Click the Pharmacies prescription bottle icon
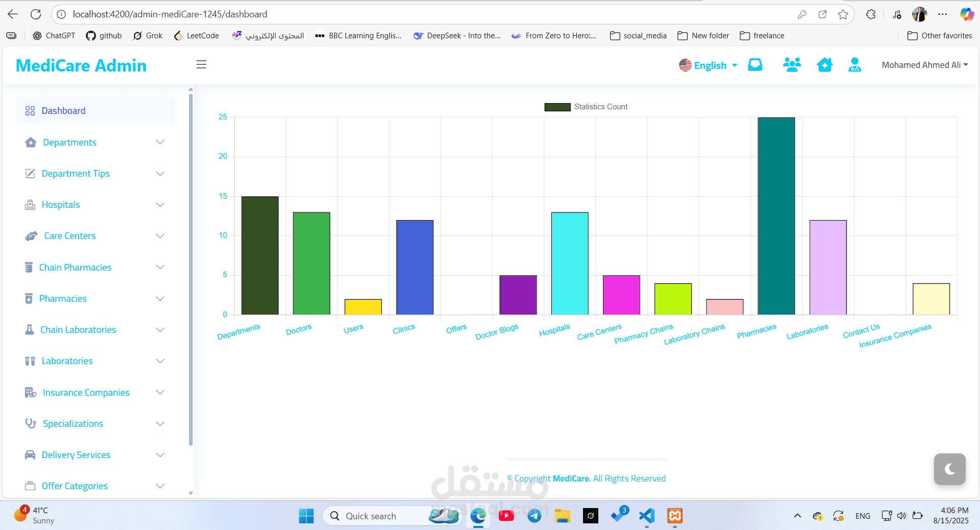 (29, 299)
